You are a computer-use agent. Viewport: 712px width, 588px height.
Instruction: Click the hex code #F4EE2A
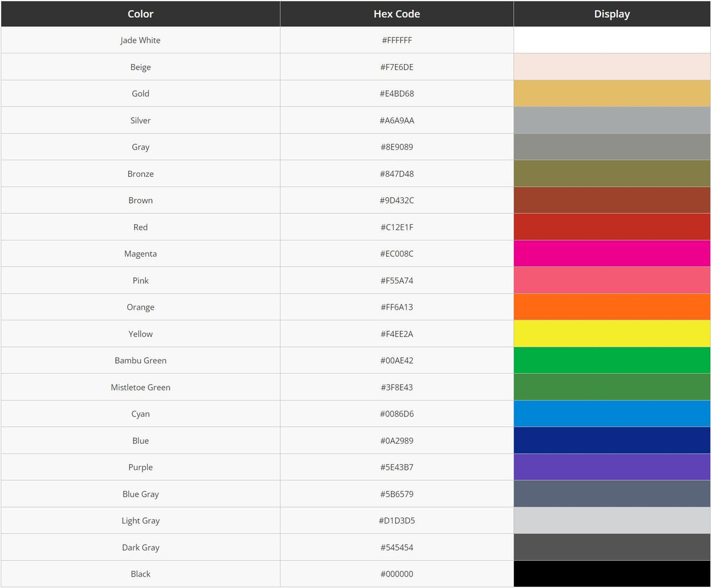point(397,334)
